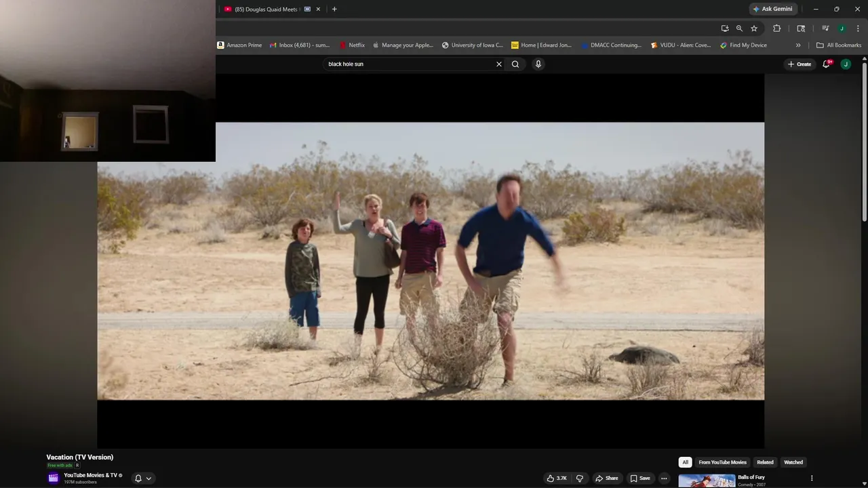Click the page vertical scrollbar

point(864,141)
